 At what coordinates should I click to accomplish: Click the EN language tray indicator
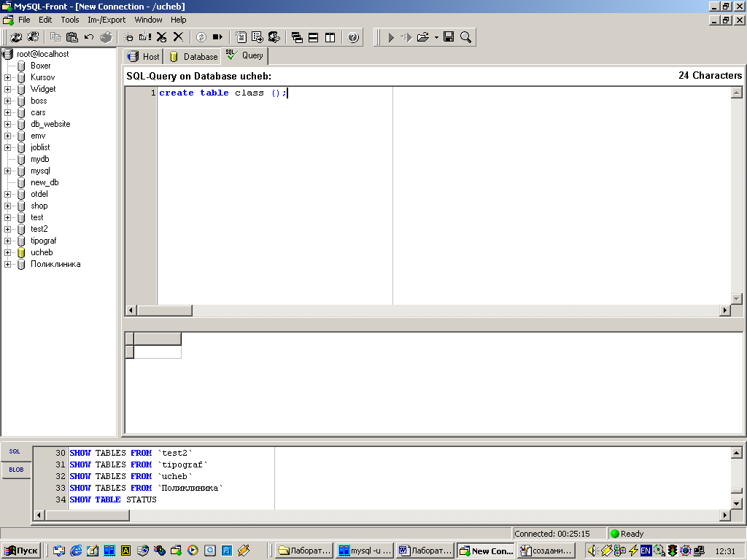tap(646, 551)
